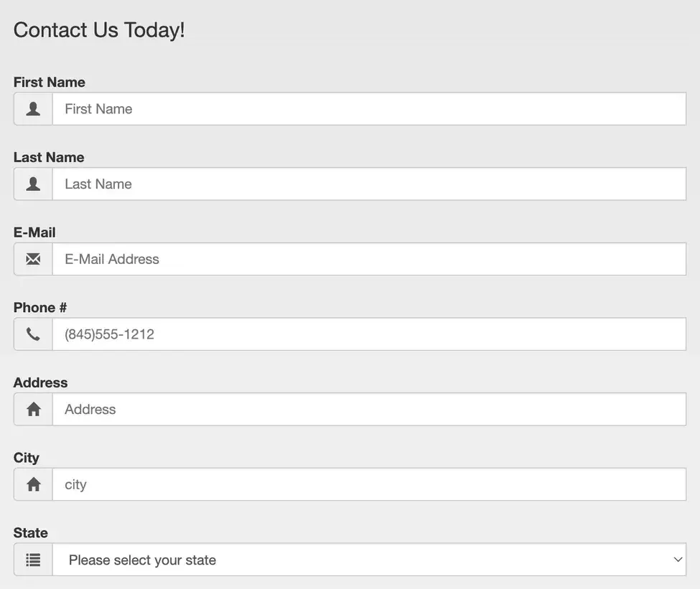The image size is (700, 589).
Task: Select the E-Mail Address input field
Action: pyautogui.click(x=369, y=259)
